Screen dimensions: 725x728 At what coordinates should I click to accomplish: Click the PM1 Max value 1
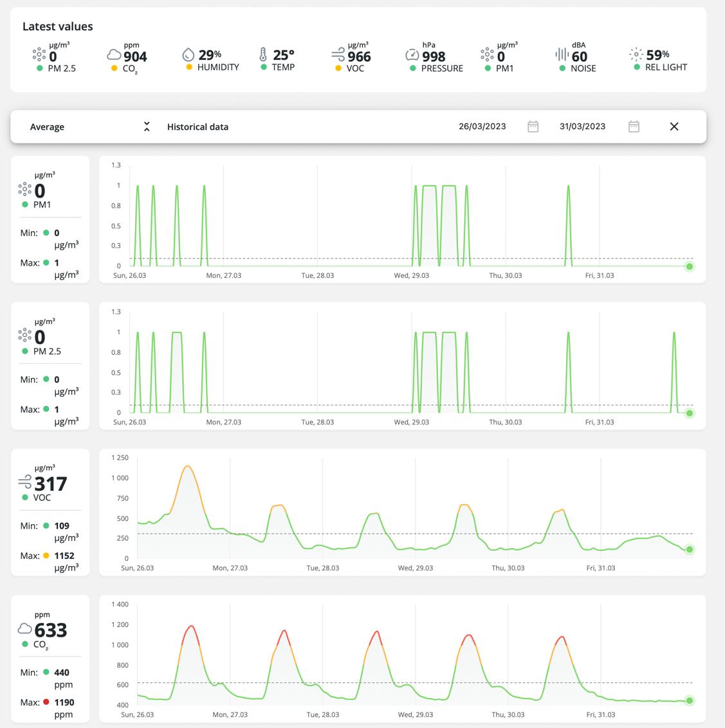57,263
